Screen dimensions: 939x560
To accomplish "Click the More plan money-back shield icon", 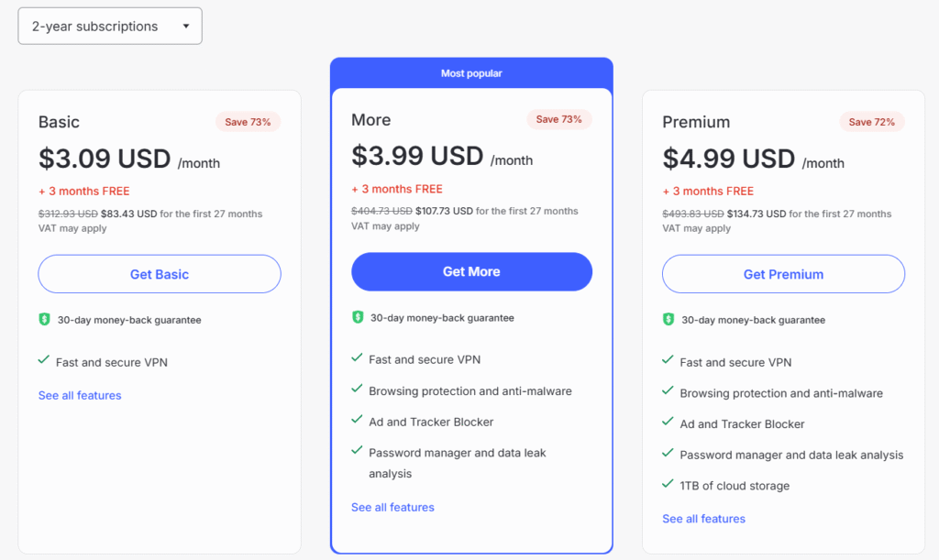I will point(358,317).
